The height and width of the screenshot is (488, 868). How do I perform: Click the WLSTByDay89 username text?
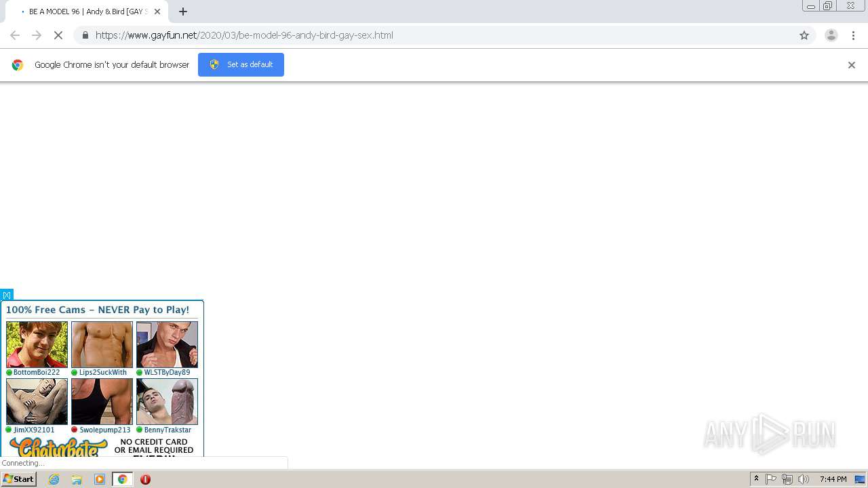pos(167,373)
